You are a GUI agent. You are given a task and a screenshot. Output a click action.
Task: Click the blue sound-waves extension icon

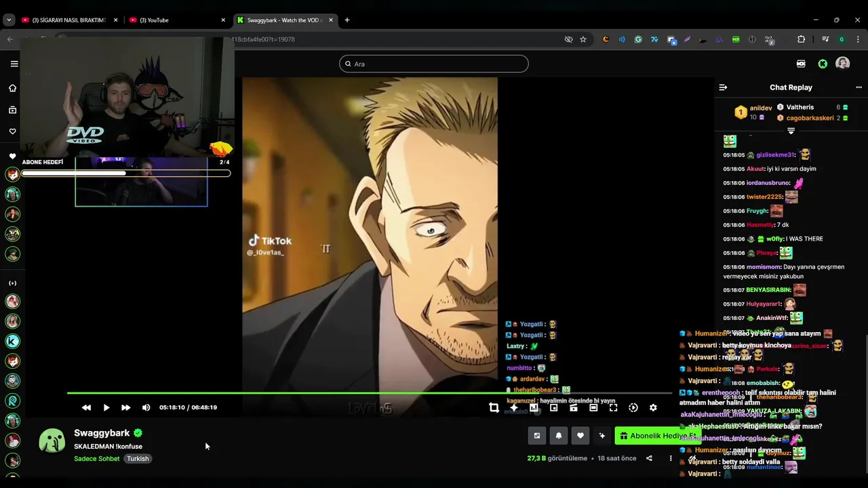(x=622, y=39)
